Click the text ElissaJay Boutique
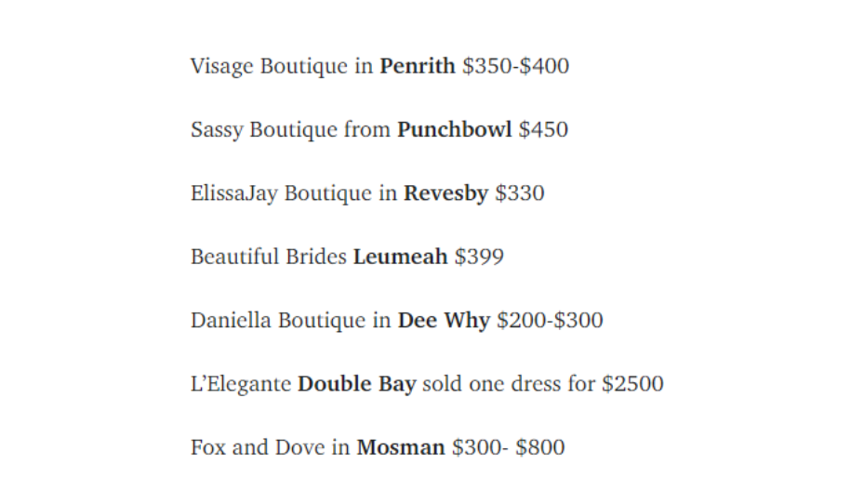Screen dimensions: 864x504 click(x=281, y=194)
